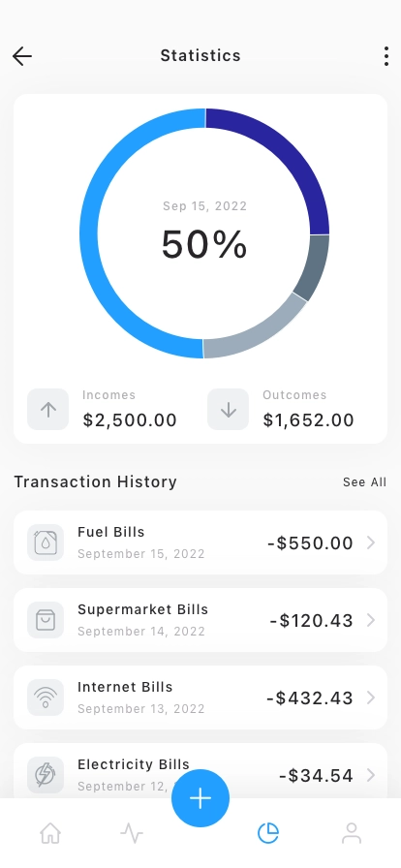Tap the Outcomes down-arrow icon

pyautogui.click(x=229, y=409)
